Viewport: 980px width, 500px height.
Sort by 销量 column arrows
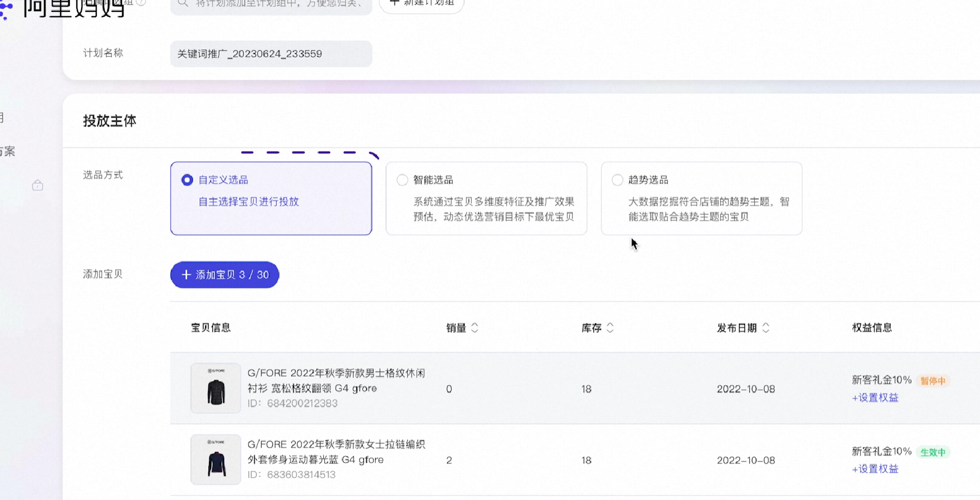pyautogui.click(x=475, y=328)
